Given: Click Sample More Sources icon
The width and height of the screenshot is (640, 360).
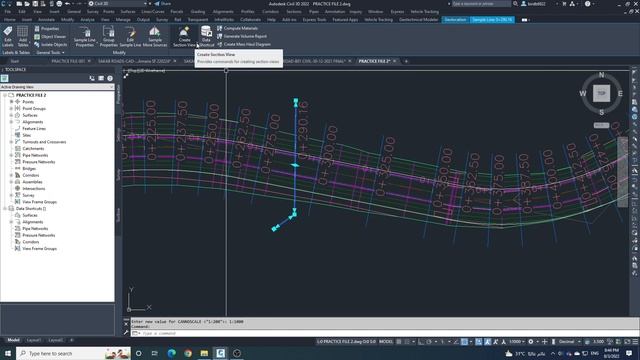Looking at the screenshot, I should (x=155, y=36).
